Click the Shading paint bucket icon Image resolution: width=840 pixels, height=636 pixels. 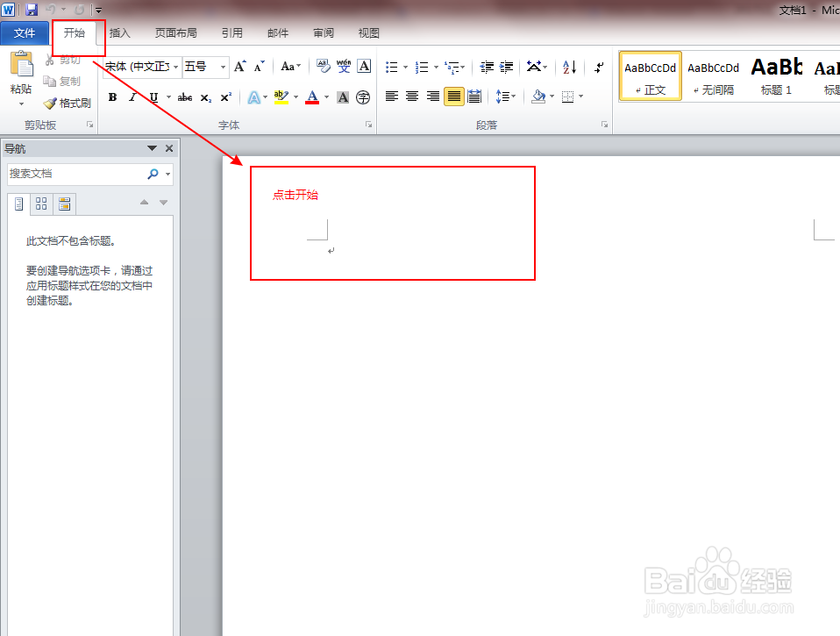(538, 96)
